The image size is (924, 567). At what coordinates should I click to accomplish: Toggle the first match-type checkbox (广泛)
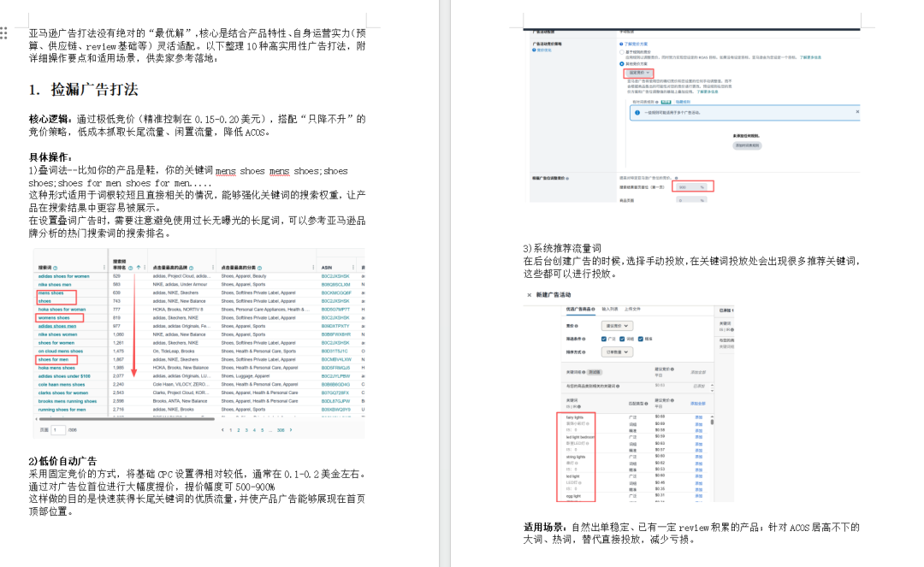pyautogui.click(x=603, y=340)
